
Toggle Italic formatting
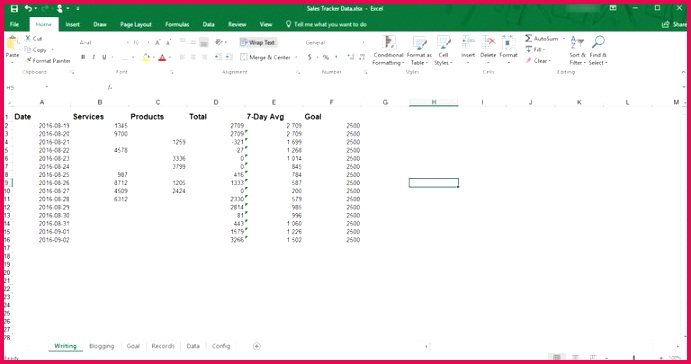coord(93,57)
